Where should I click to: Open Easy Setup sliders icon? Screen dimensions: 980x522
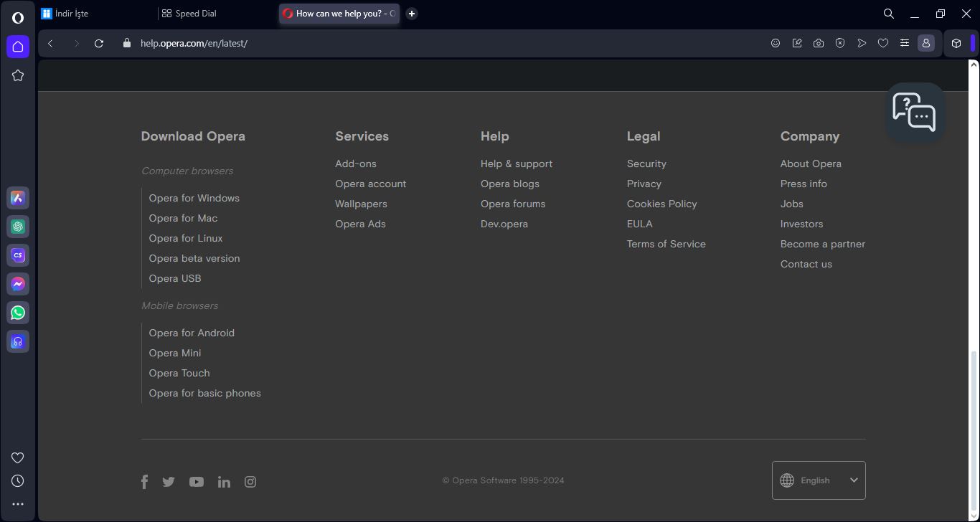(905, 43)
